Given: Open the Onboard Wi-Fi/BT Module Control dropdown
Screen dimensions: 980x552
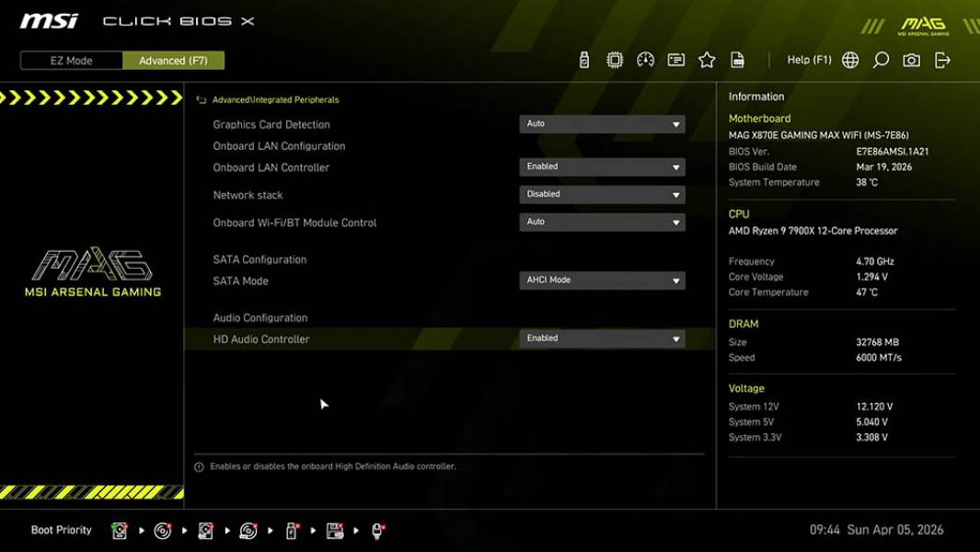Looking at the screenshot, I should (x=602, y=222).
